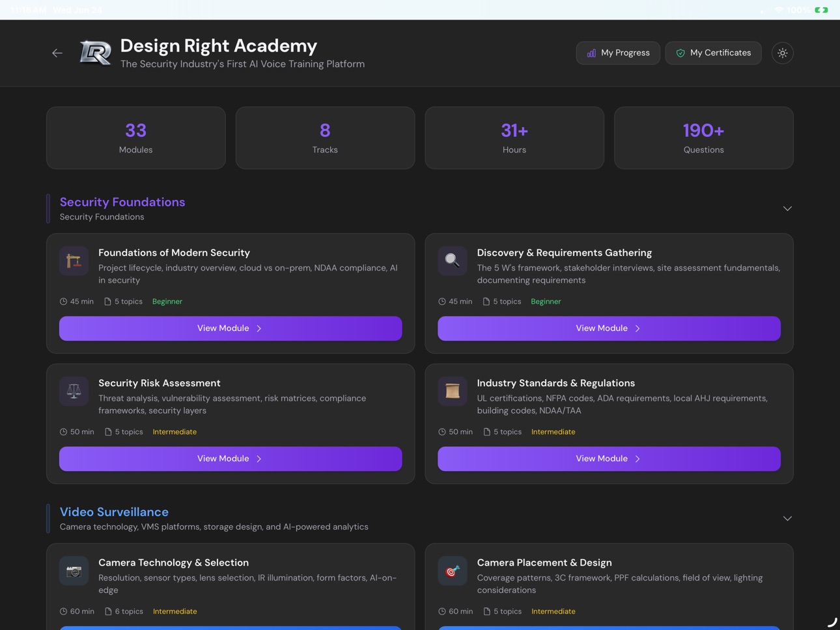Click the Foundations of Modern Security title

(x=174, y=253)
